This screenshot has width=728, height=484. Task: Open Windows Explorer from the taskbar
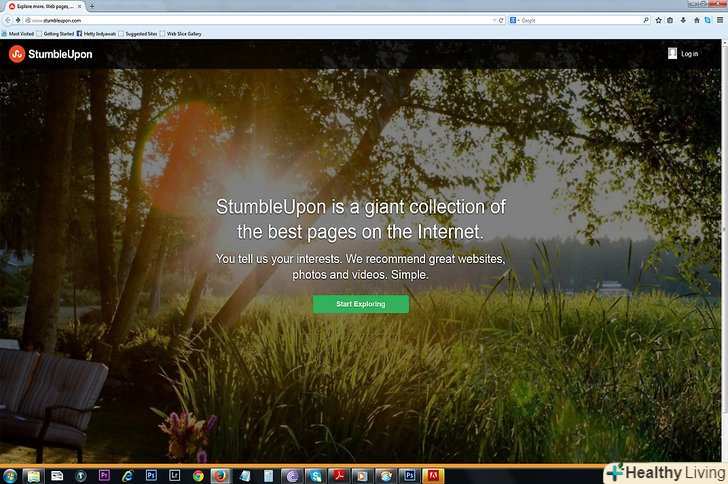point(33,476)
